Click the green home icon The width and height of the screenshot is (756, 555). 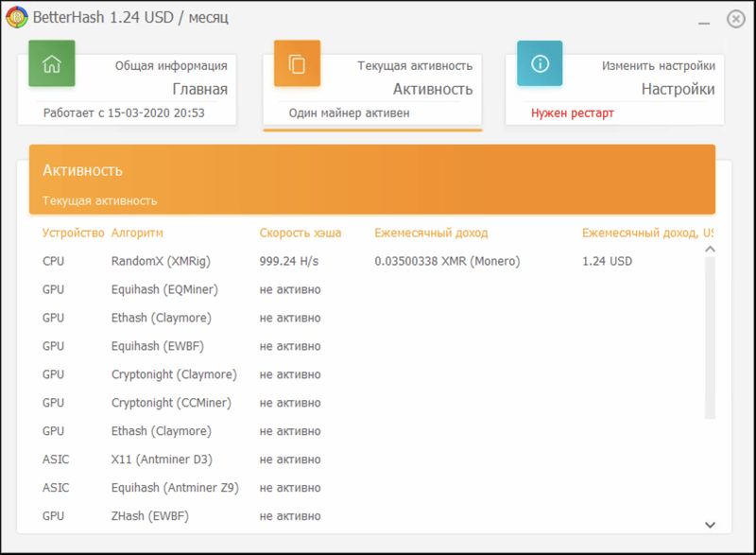[52, 64]
